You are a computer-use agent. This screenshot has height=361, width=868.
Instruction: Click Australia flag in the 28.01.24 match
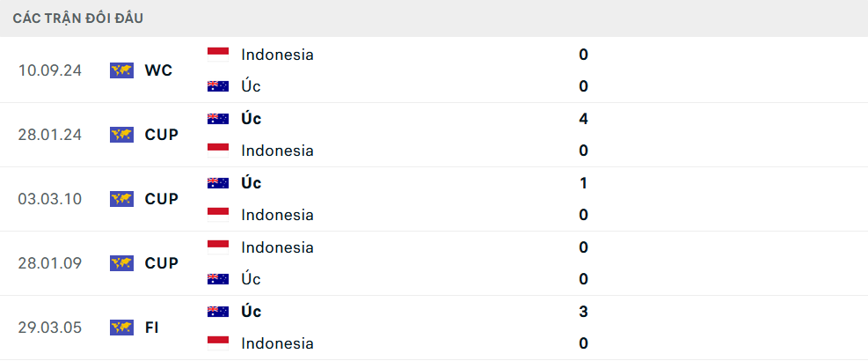point(218,119)
